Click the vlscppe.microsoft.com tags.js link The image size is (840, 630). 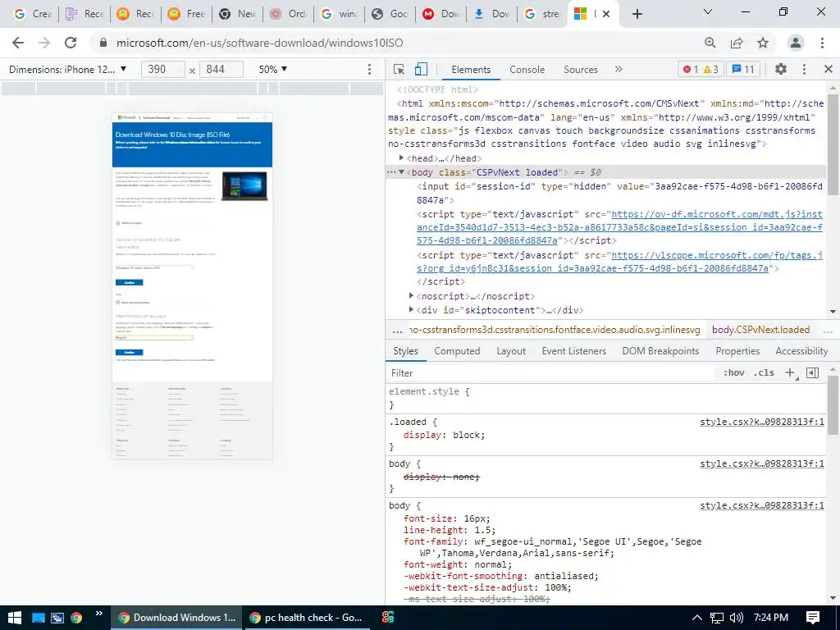click(x=619, y=262)
